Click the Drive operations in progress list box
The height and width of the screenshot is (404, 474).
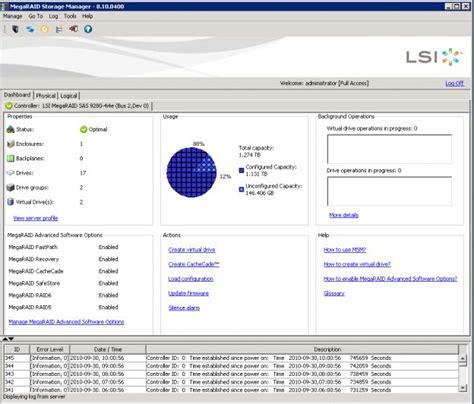[x=389, y=191]
